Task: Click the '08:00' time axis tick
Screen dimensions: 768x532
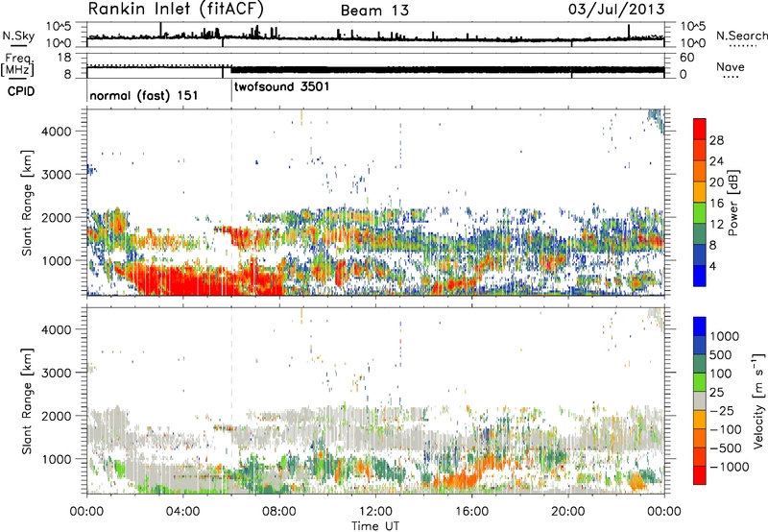Action: pyautogui.click(x=279, y=512)
